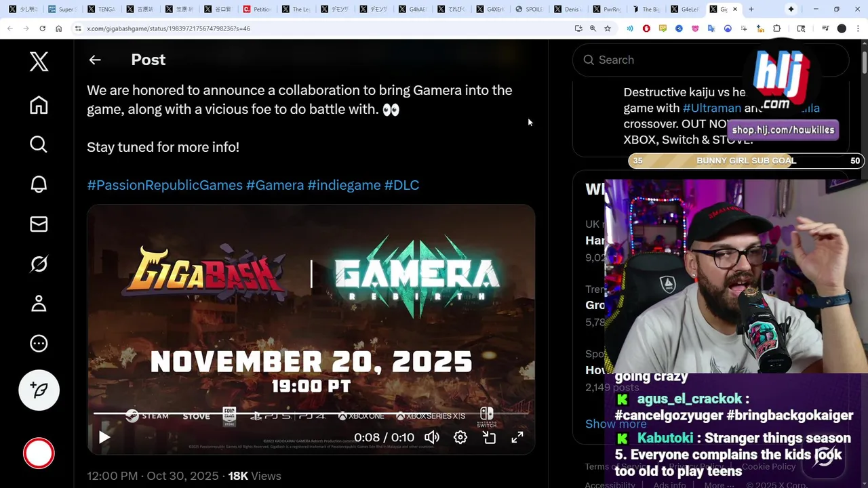Image resolution: width=868 pixels, height=488 pixels.
Task: Open Gemini sparkle button in tab strip
Action: (x=791, y=9)
